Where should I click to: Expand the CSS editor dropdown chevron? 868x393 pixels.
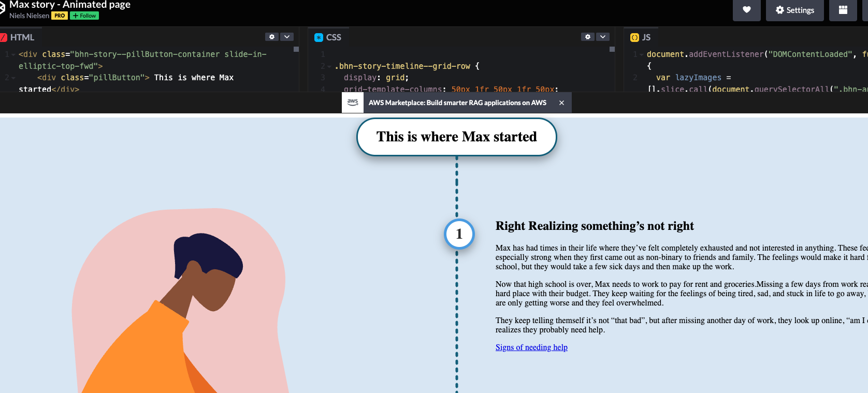(602, 37)
